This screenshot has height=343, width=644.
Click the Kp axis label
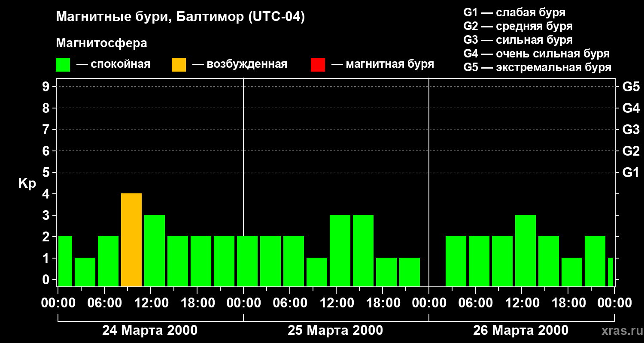pyautogui.click(x=27, y=184)
